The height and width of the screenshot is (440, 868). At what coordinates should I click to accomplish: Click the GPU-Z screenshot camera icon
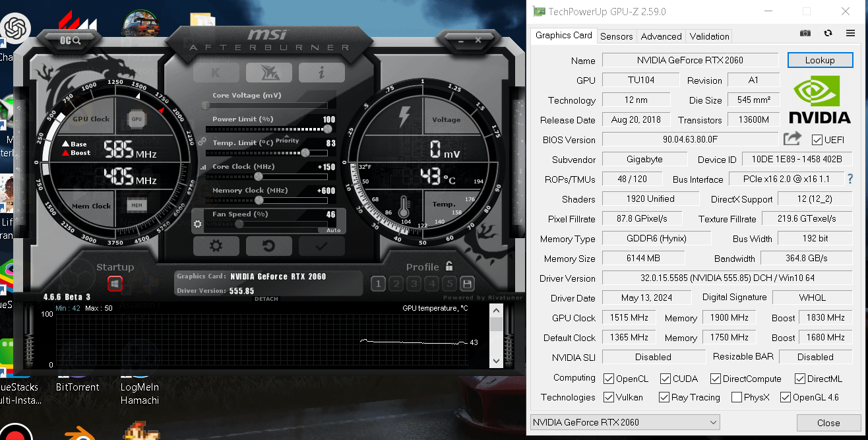pos(805,33)
